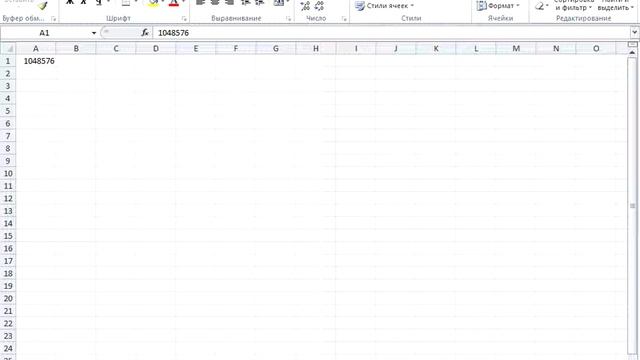Align text left in the cell

[200, 3]
